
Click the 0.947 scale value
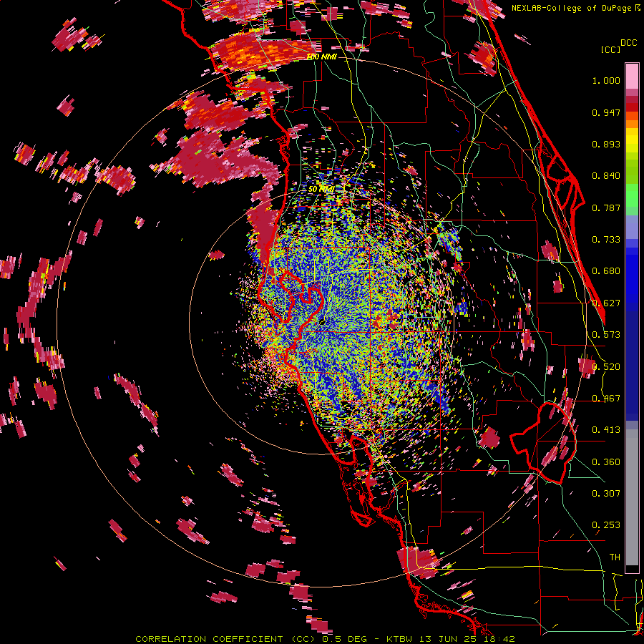[606, 112]
